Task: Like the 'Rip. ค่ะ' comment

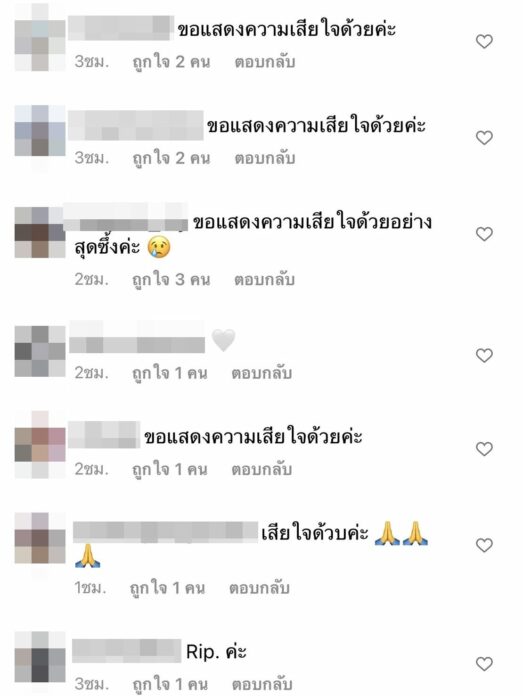Action: click(484, 664)
